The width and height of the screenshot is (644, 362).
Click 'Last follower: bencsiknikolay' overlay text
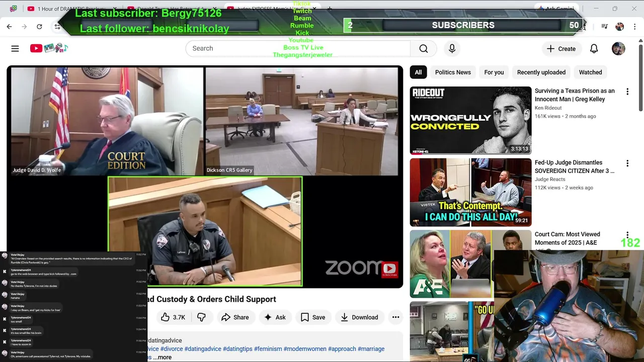pos(154,29)
